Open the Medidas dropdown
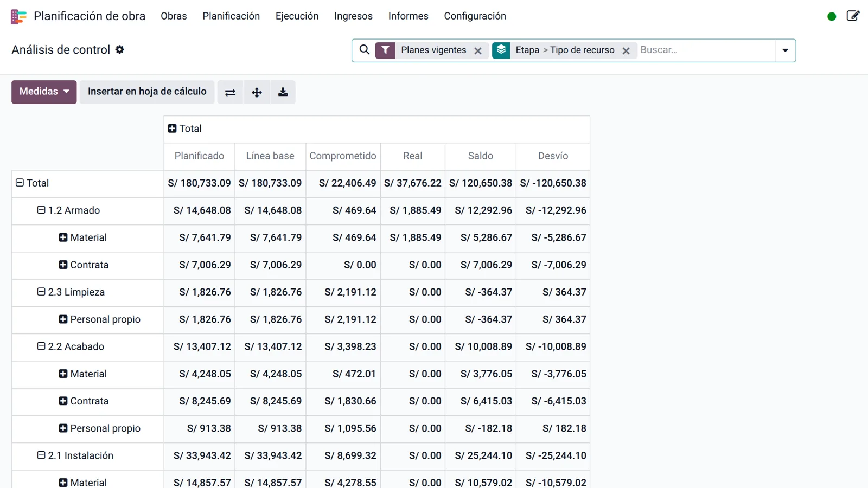 (44, 92)
